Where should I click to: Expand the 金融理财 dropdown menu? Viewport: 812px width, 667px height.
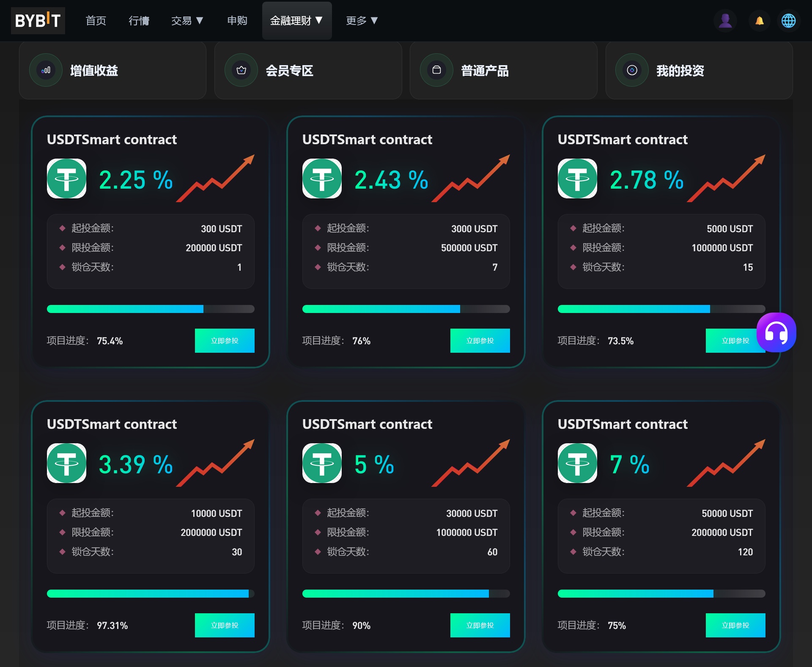(x=297, y=20)
